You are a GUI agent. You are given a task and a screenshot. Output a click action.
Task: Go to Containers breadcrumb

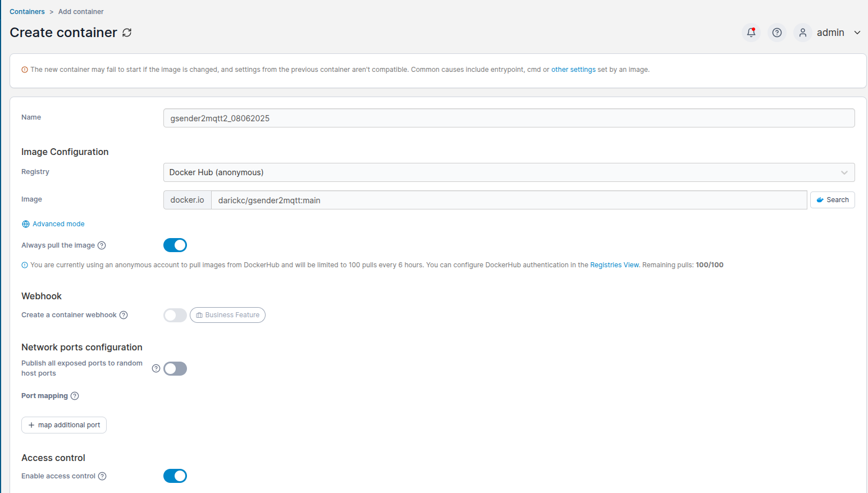coord(27,12)
